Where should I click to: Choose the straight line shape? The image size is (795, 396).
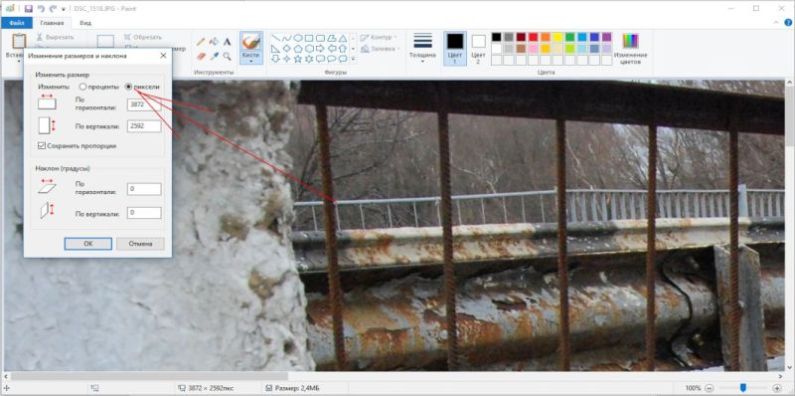click(275, 38)
